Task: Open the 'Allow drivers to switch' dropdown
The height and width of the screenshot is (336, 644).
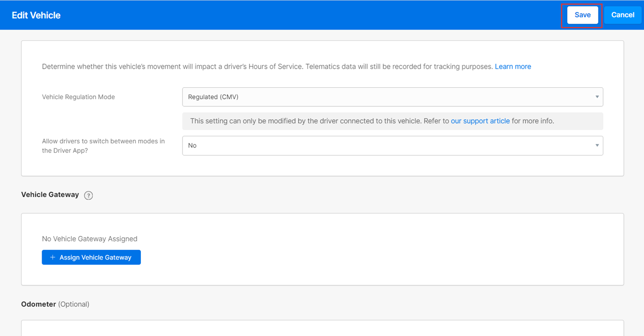Action: click(x=392, y=145)
